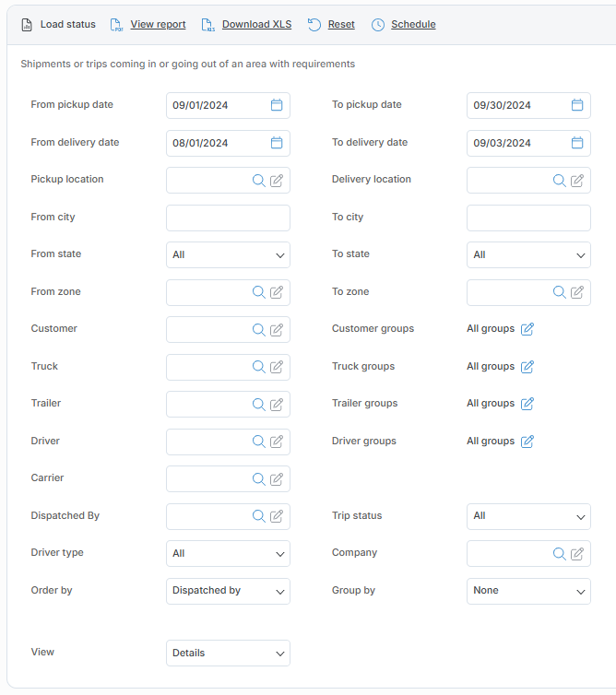
Task: Click edit icon in Trailer field
Action: 277,405
